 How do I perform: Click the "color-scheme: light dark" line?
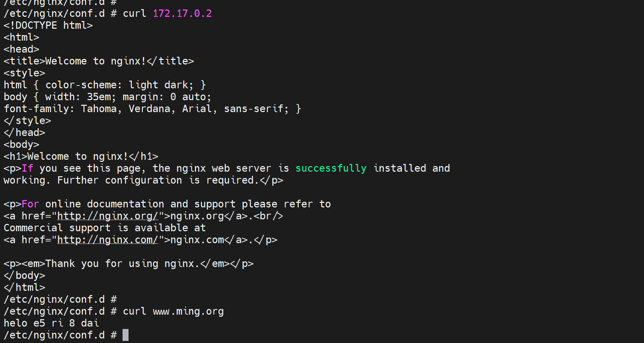click(104, 85)
